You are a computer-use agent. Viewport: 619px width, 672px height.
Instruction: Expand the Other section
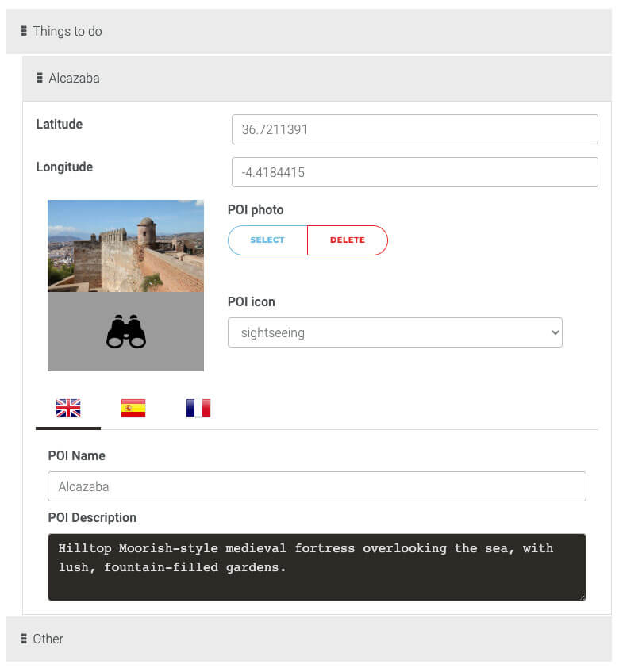(48, 639)
